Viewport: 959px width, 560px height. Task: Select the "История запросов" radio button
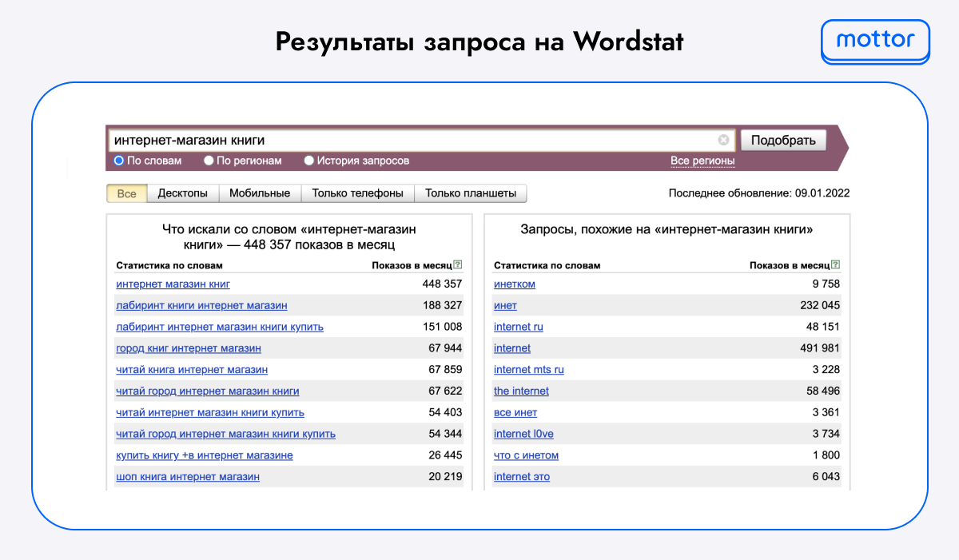tap(308, 161)
